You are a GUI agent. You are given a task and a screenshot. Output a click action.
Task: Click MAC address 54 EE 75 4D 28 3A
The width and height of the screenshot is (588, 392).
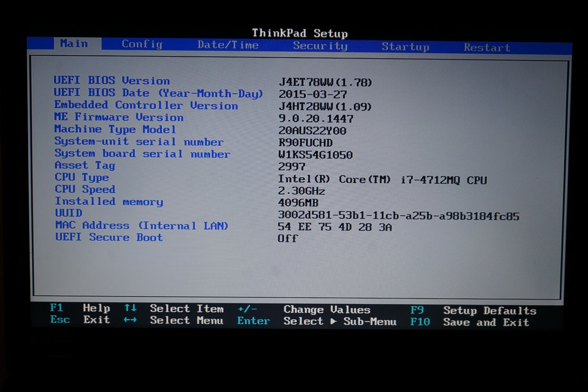point(335,227)
